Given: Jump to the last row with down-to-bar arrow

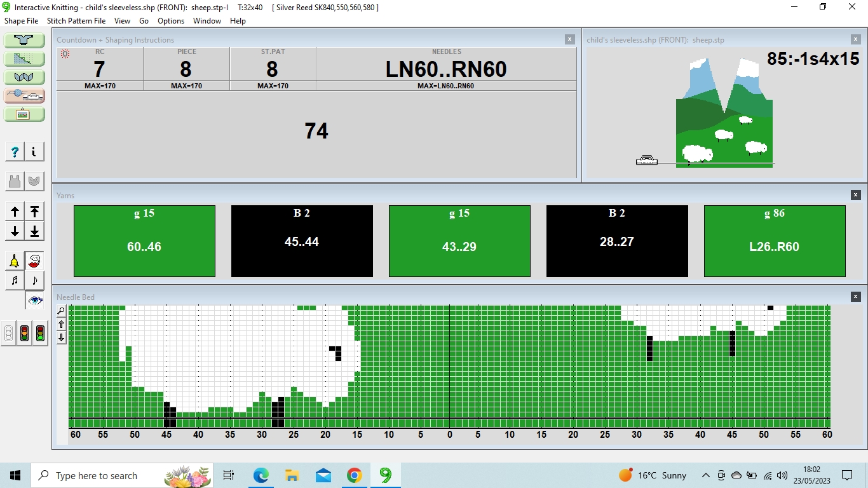Looking at the screenshot, I should coord(34,231).
